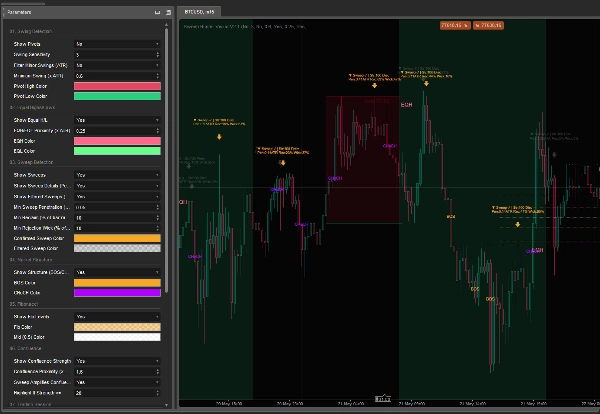Open the Show Structure dropdown
600x414 pixels.
point(117,272)
